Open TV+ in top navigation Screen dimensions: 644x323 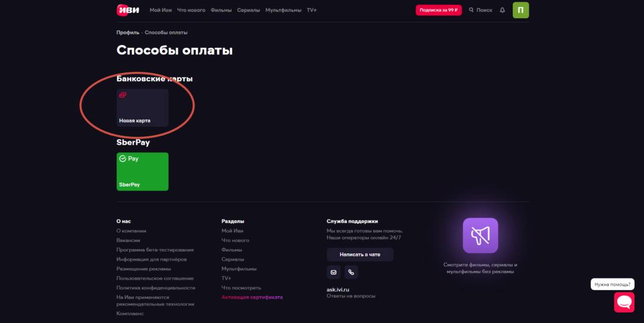(311, 10)
